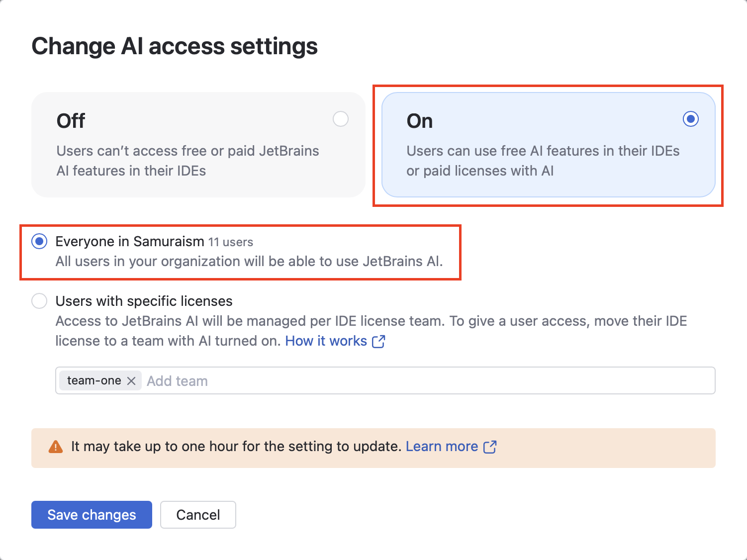Click the 11 users count text

coord(231,242)
